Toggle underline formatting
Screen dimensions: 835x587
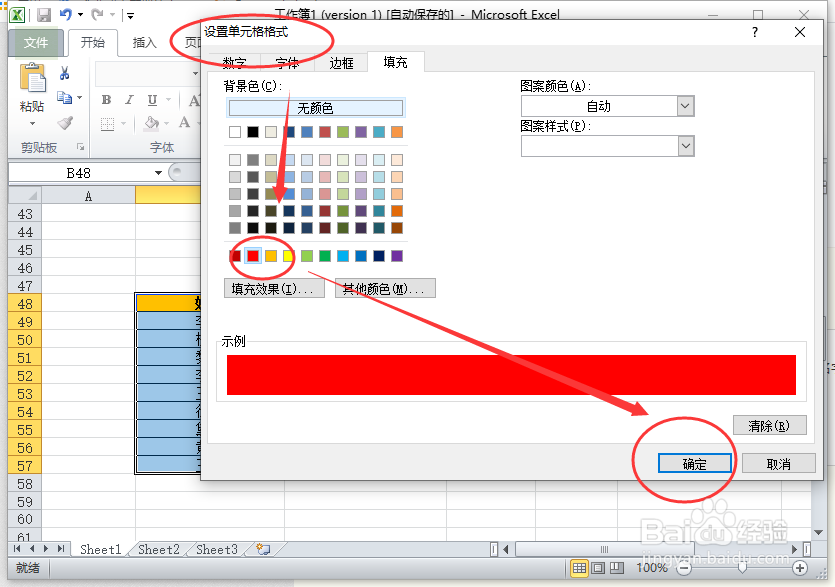(152, 100)
